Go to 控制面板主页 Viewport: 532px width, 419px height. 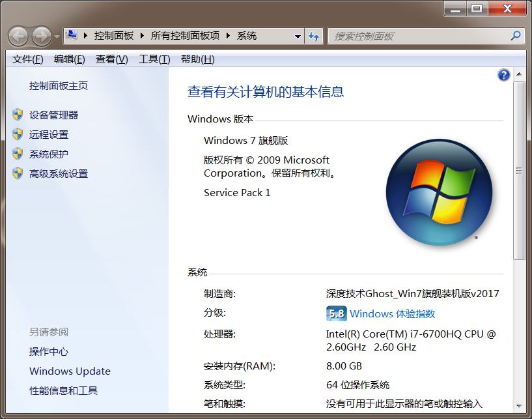click(59, 85)
